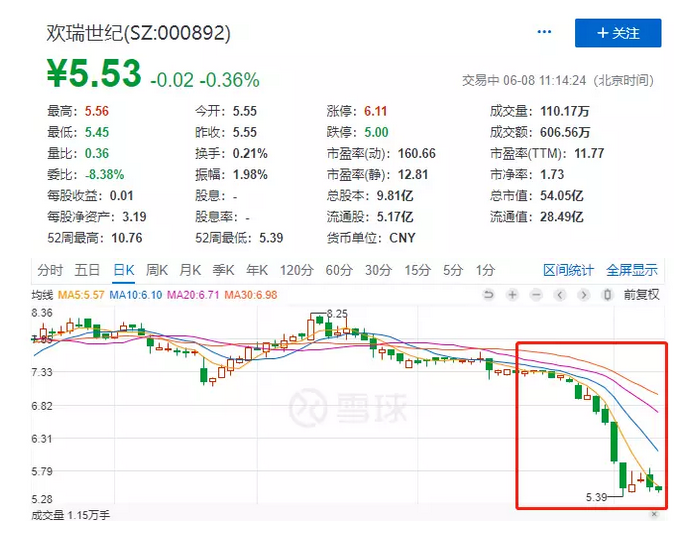This screenshot has width=682, height=542.
Task: Click the 关注 follow button
Action: (618, 33)
